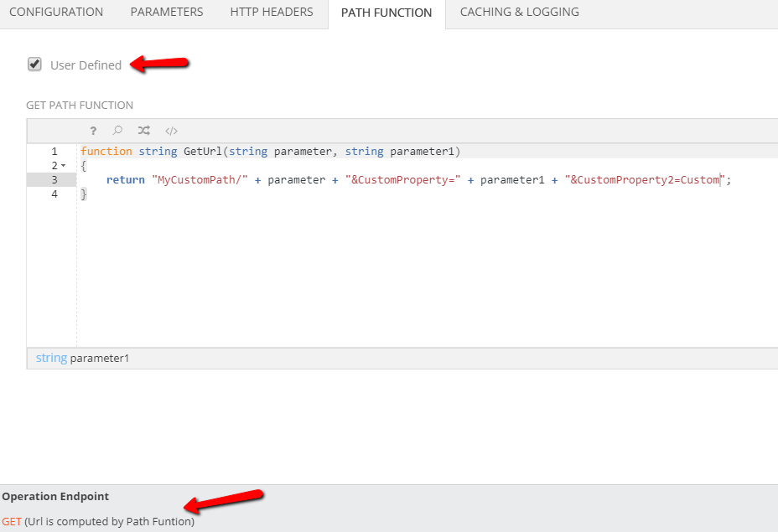Select the Path Function tab
This screenshot has height=532, width=778.
tap(386, 13)
